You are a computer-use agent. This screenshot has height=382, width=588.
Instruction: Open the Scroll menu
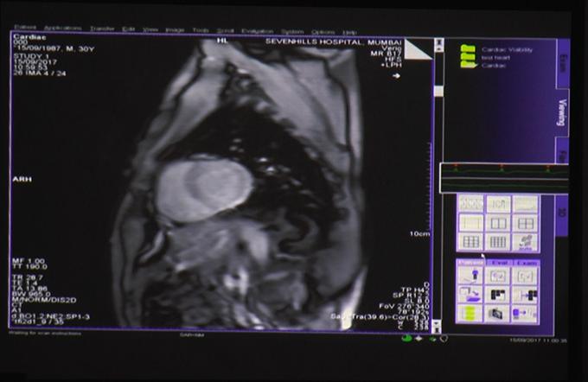click(226, 31)
